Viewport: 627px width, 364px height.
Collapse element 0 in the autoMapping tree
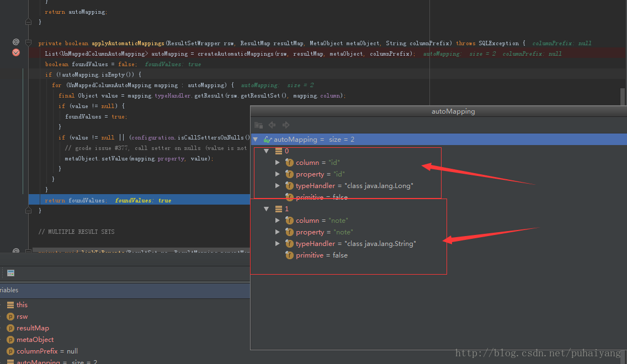[267, 151]
